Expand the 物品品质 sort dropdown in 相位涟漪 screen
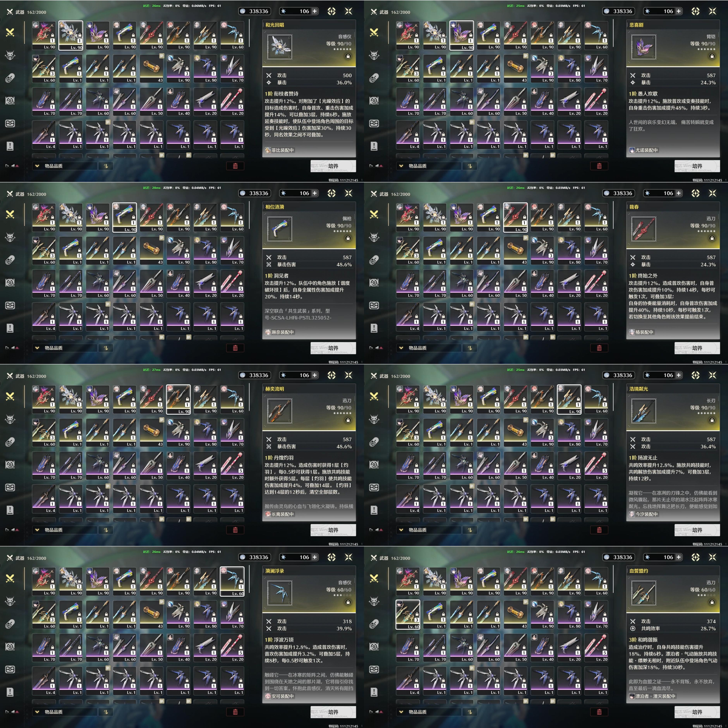The width and height of the screenshot is (728, 728). tap(64, 348)
